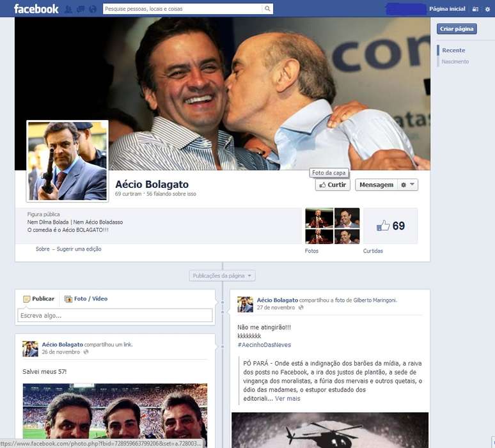Image resolution: width=495 pixels, height=448 pixels.
Task: Click the Facebook logo in top bar
Action: coord(36,8)
